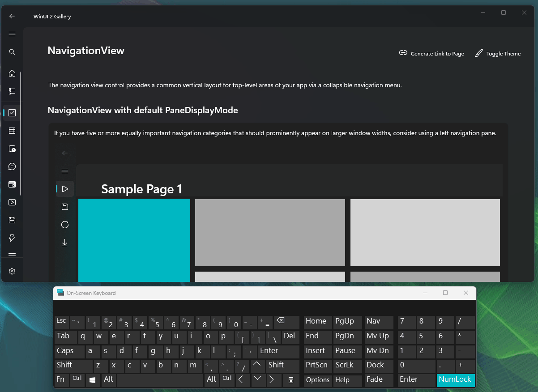Open the all controls list icon in sidebar
The image size is (538, 392).
tap(12, 91)
